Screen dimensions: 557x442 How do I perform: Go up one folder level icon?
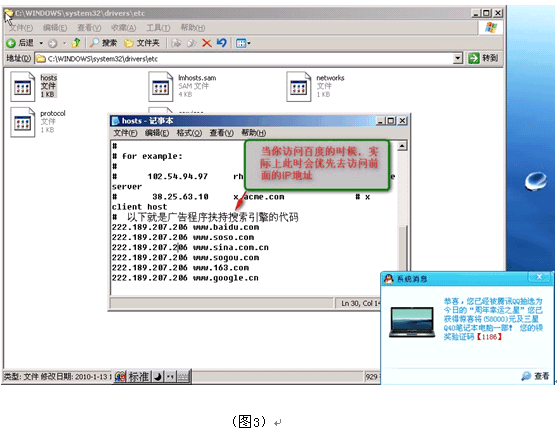point(76,43)
